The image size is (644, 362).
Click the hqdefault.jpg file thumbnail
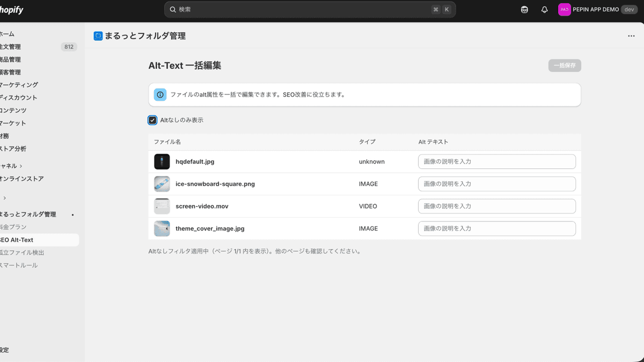[x=162, y=161]
